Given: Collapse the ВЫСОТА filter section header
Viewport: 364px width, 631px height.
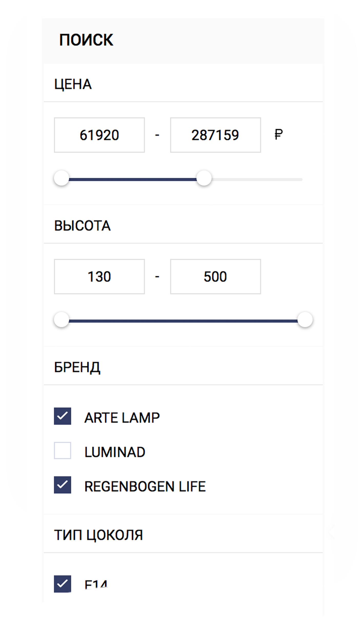Looking at the screenshot, I should click(x=183, y=225).
